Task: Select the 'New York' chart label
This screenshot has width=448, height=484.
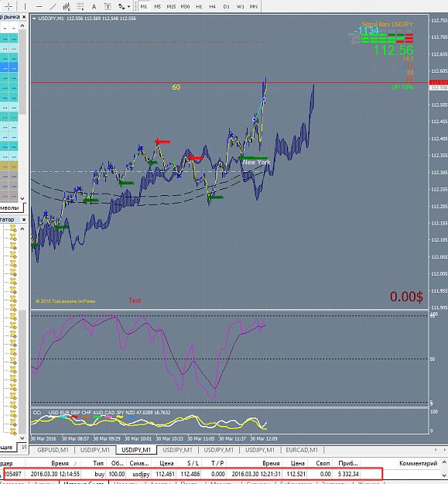Action: [x=256, y=162]
